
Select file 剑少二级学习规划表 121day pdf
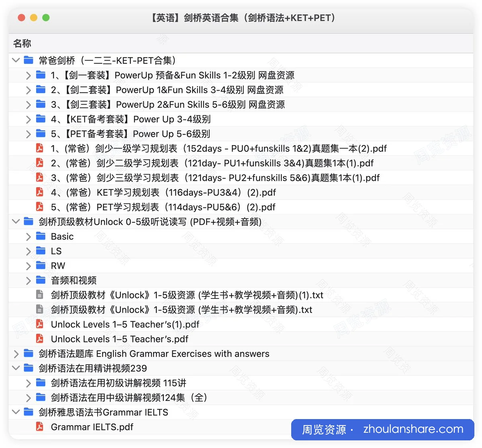point(212,163)
